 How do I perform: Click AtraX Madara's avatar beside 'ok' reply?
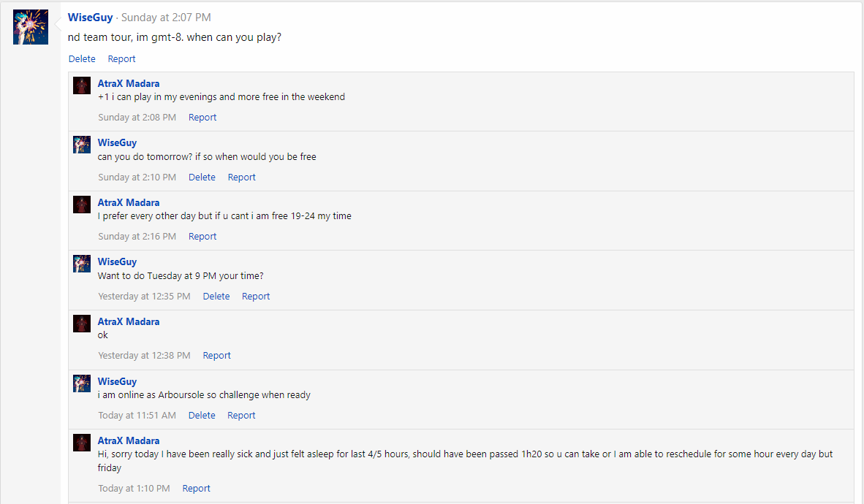pyautogui.click(x=82, y=324)
